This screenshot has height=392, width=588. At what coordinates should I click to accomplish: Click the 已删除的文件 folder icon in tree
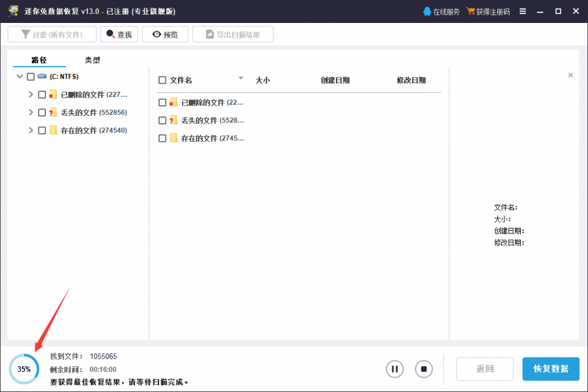point(53,95)
